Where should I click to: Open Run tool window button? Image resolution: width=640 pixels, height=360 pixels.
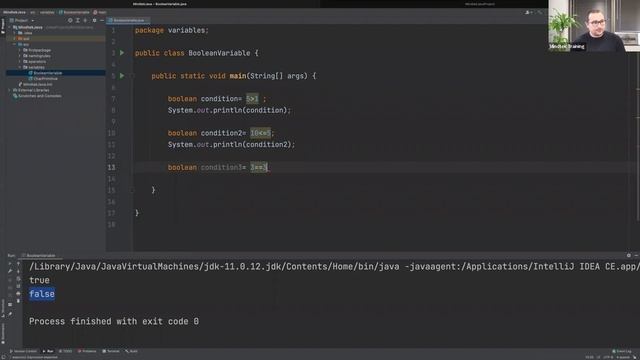pyautogui.click(x=48, y=351)
